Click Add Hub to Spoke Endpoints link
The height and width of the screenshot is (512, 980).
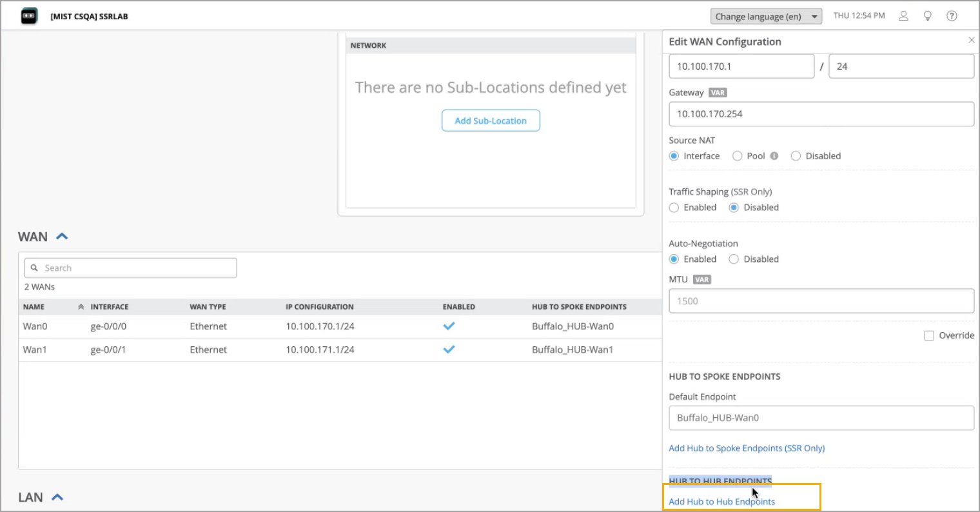click(747, 448)
